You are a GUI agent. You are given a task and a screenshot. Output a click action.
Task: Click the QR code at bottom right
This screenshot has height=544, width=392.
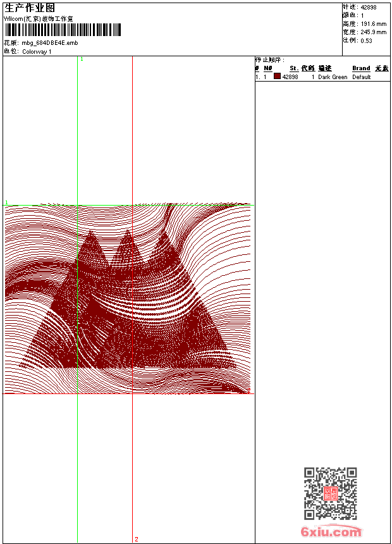coord(330,494)
